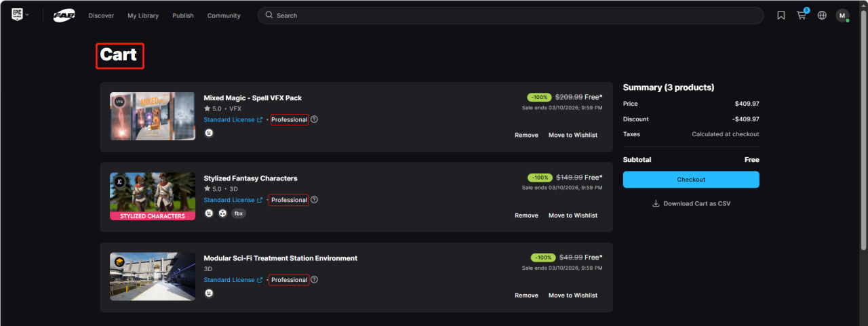Open the Community menu
The height and width of the screenshot is (326, 868).
tap(224, 16)
